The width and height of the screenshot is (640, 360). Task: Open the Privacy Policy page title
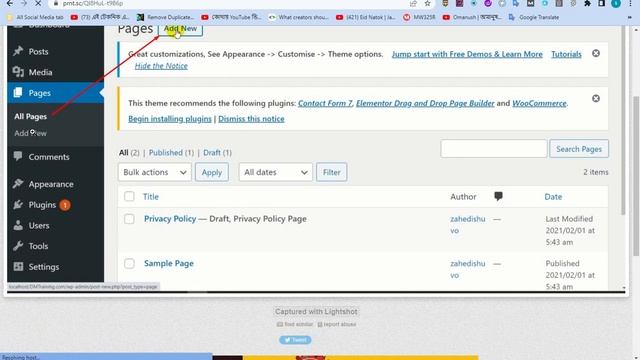[x=170, y=219]
